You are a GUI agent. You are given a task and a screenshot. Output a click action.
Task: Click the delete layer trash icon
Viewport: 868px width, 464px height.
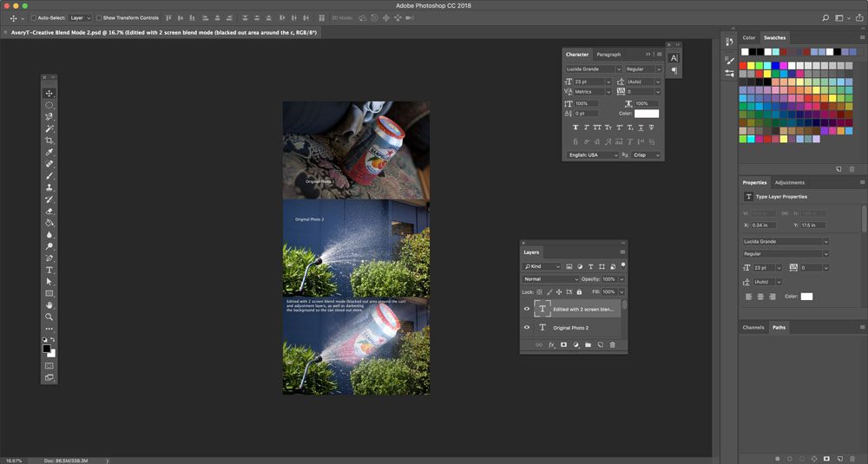(612, 345)
